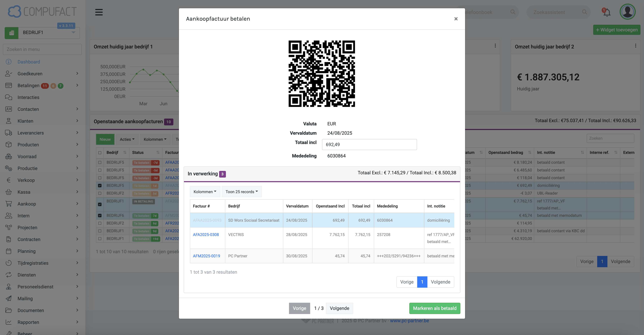
Task: Uncheck the BEDRIJF6 row checkbox
Action: [100, 216]
